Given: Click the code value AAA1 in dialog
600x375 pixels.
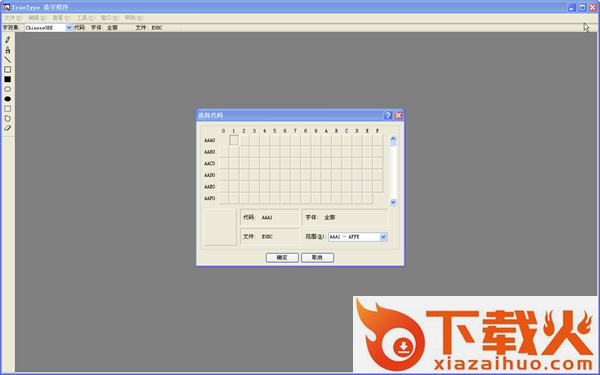Looking at the screenshot, I should [x=267, y=218].
